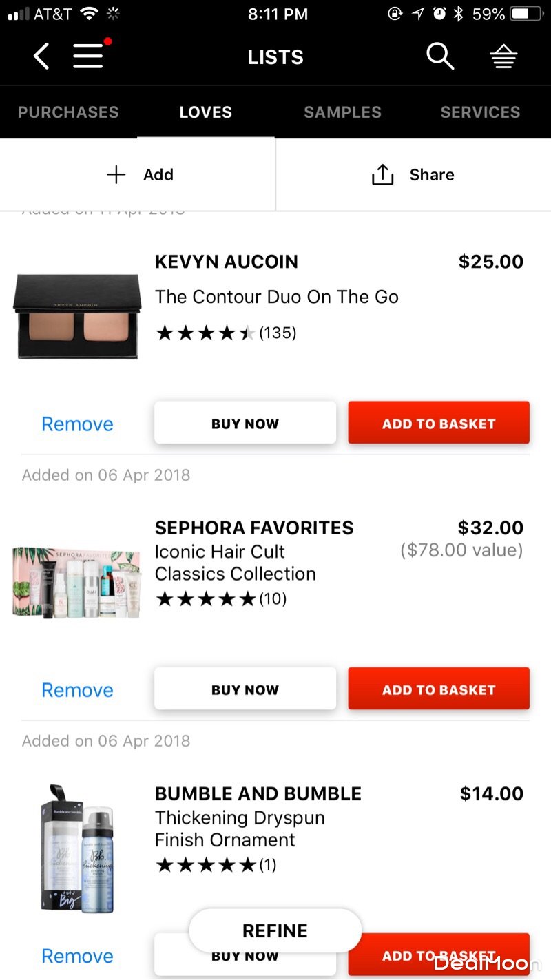This screenshot has height=980, width=551.
Task: Open Kevyn Aucoin contour palette thumbnail
Action: tap(77, 317)
